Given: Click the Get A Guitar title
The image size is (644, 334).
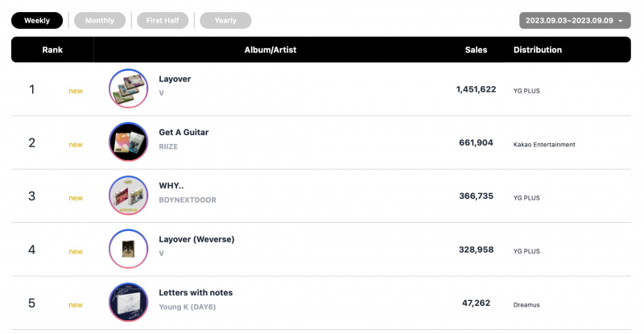Looking at the screenshot, I should tap(184, 132).
